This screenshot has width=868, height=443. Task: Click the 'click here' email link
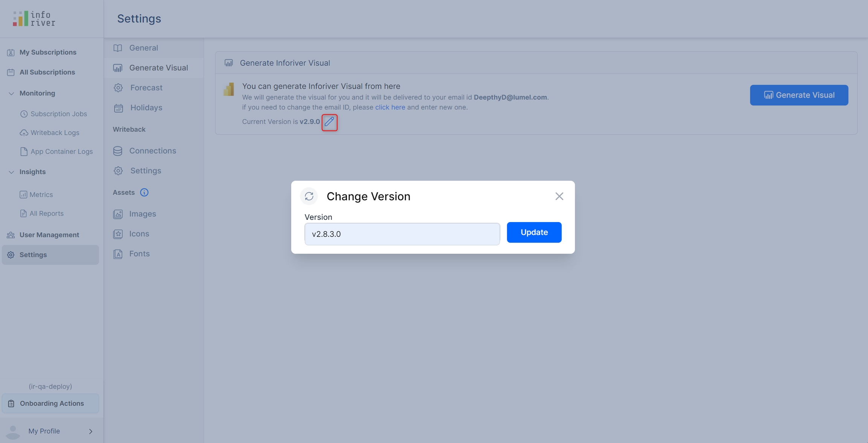pyautogui.click(x=390, y=107)
